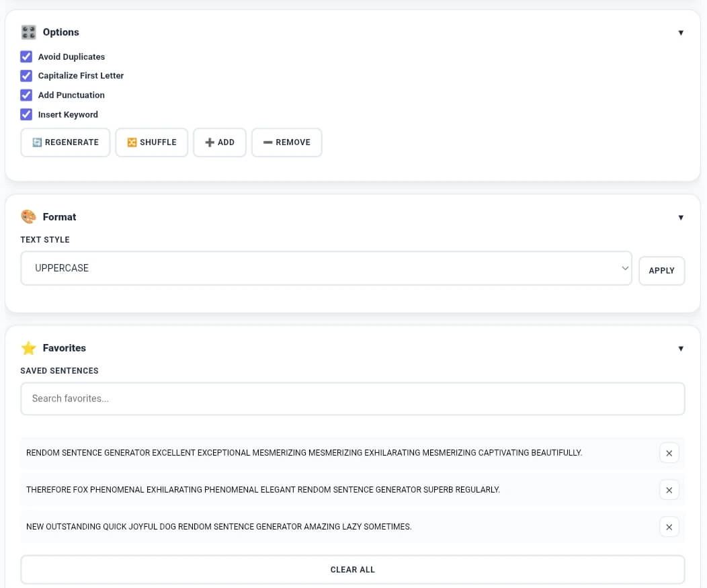This screenshot has height=588, width=707.
Task: Click the Search favorites input field
Action: click(x=352, y=398)
